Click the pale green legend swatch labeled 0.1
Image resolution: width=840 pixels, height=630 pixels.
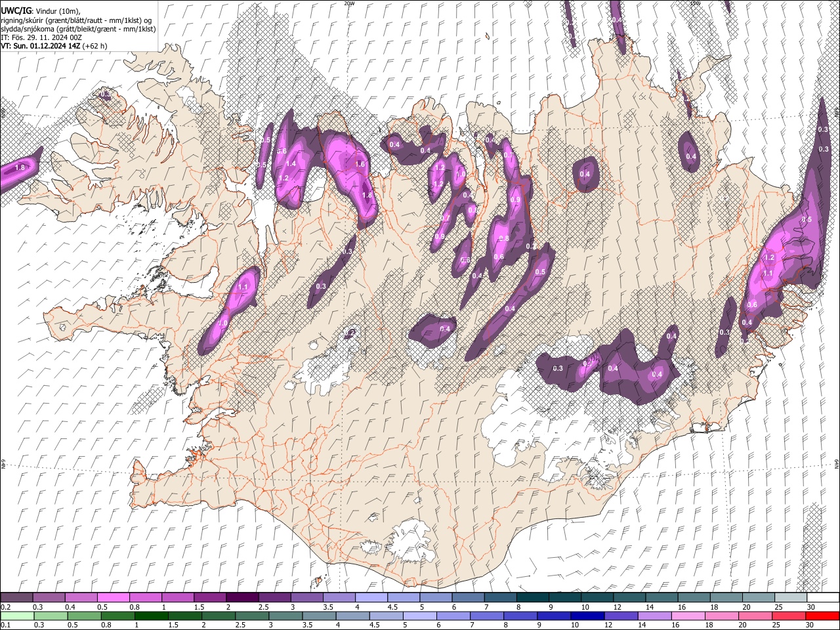pyautogui.click(x=16, y=616)
